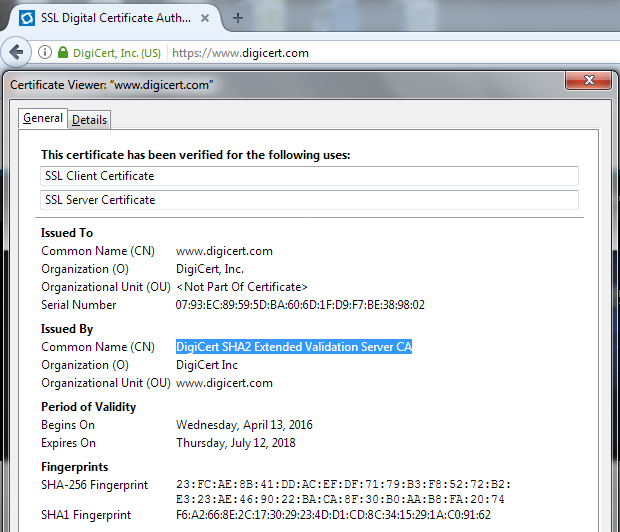Click the organization value DigiCert, Inc.

[x=210, y=269]
